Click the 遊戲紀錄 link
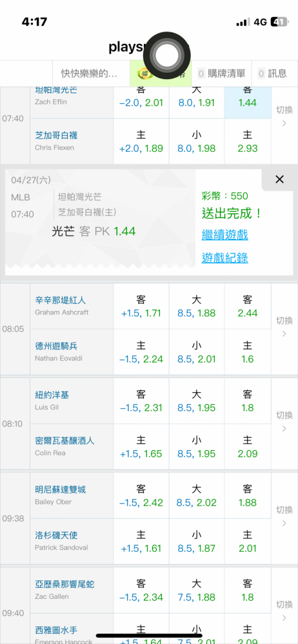 tap(224, 258)
